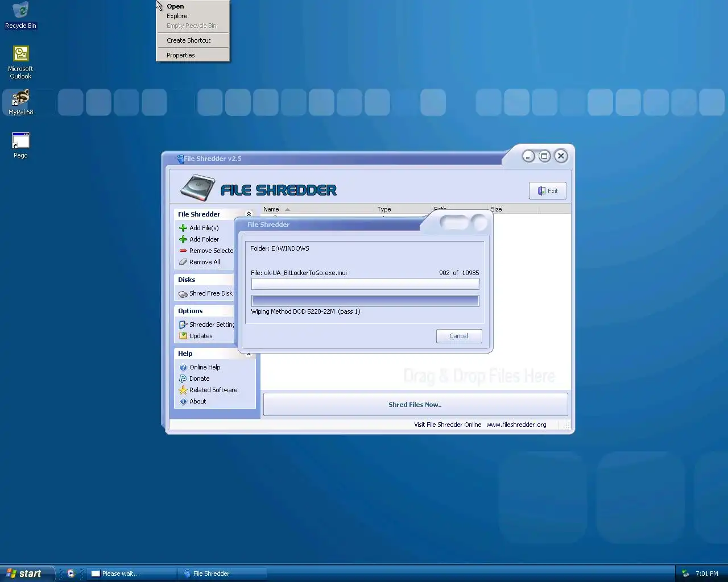728x582 pixels.
Task: Click the Add Folder green plus icon
Action: click(x=183, y=239)
